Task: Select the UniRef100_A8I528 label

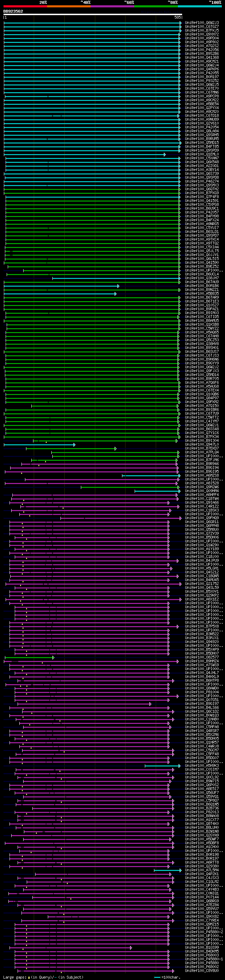Action: 202,484
